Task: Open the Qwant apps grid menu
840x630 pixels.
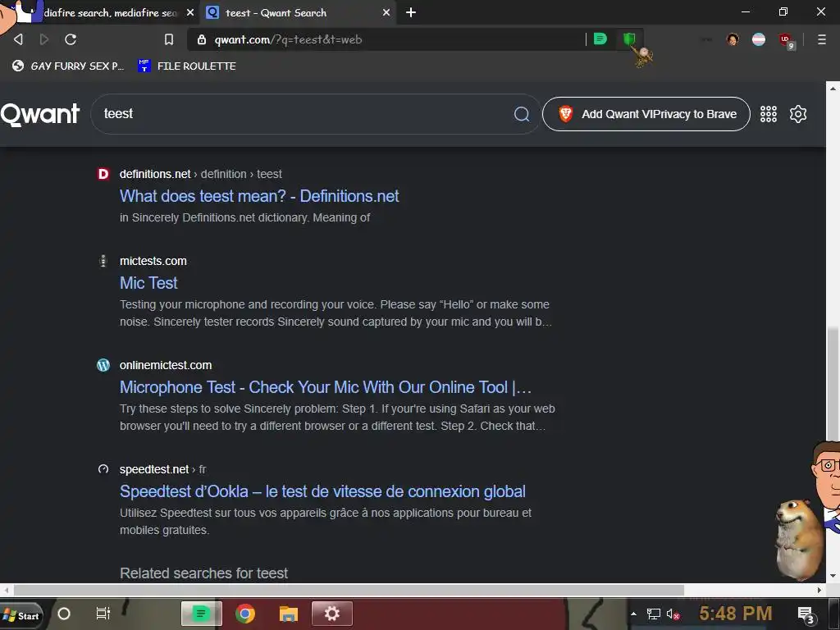Action: 768,114
